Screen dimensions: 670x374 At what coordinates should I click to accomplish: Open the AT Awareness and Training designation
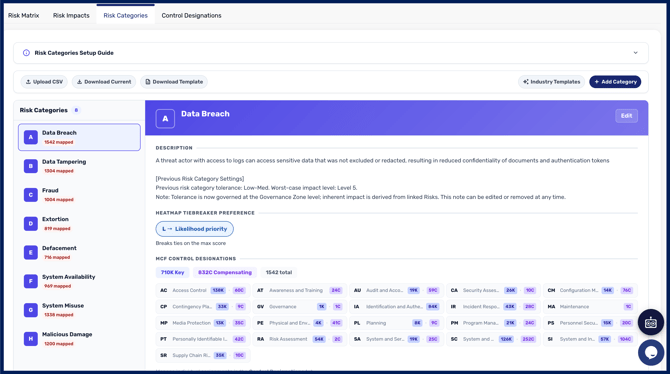300,290
